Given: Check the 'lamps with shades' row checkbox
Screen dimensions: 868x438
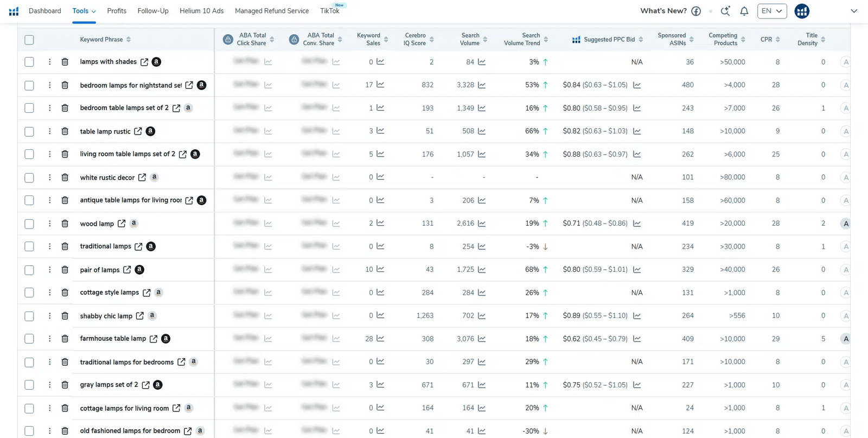Looking at the screenshot, I should point(29,62).
